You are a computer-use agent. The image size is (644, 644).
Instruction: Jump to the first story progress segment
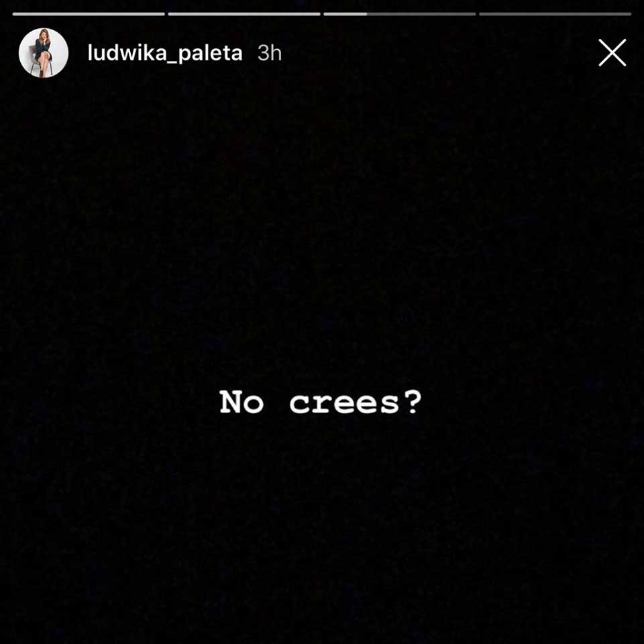tap(89, 14)
